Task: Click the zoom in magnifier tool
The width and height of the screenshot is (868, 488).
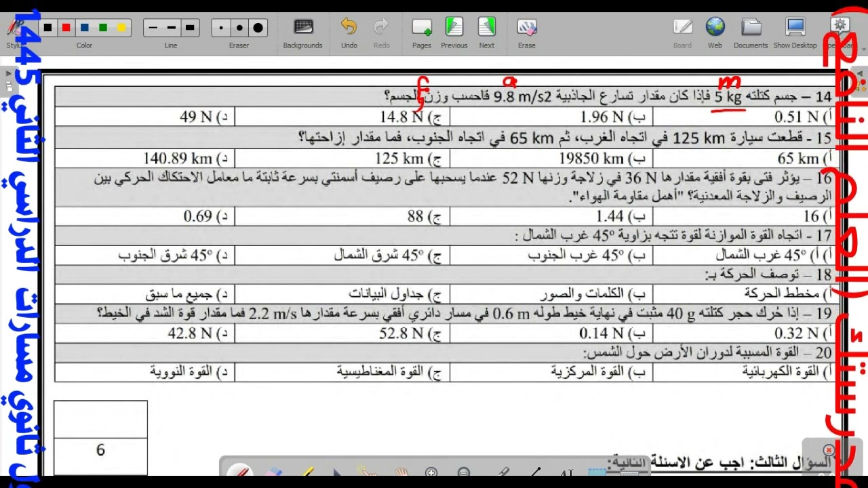Action: click(431, 472)
